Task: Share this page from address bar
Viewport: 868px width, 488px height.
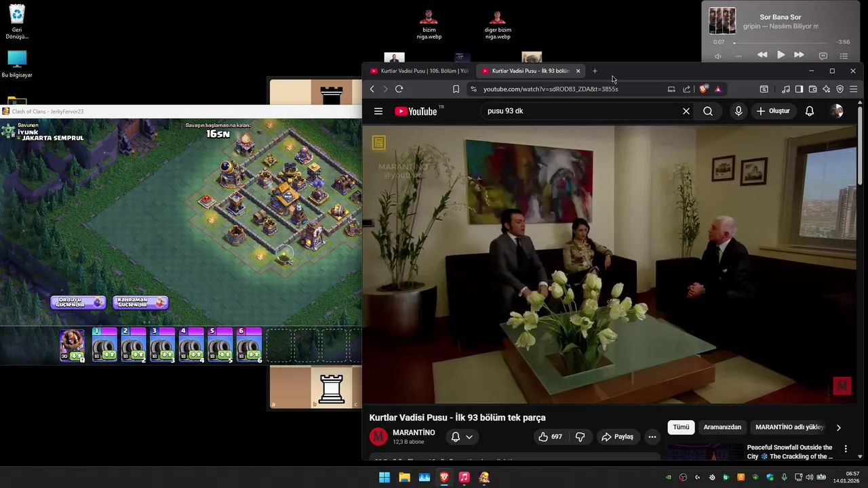Action: (x=686, y=89)
